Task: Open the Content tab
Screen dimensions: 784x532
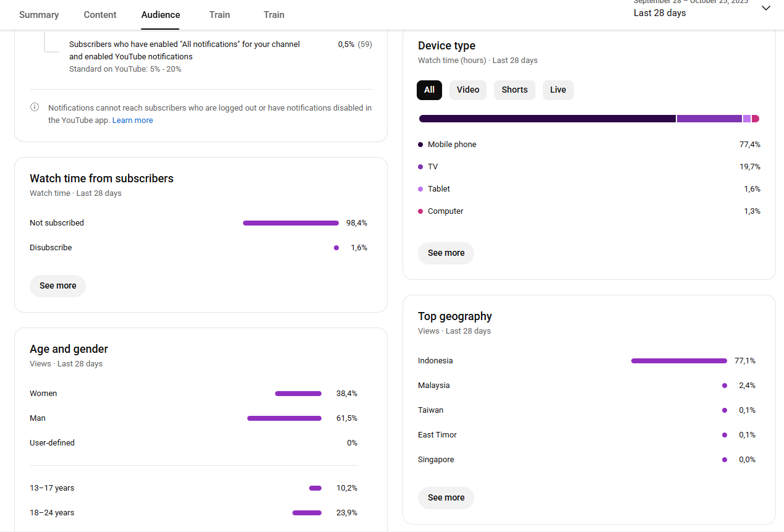Action: click(100, 15)
